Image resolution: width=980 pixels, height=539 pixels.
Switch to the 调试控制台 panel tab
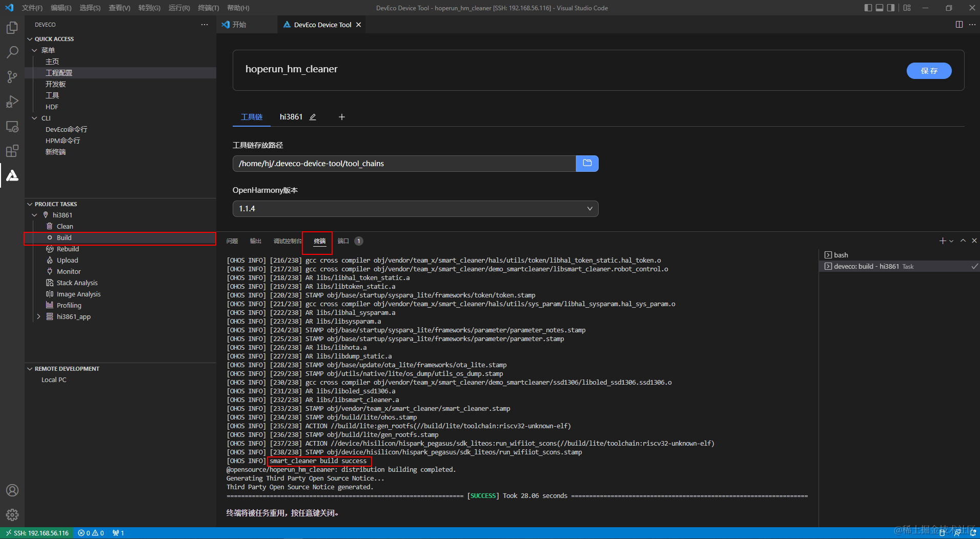pos(288,241)
